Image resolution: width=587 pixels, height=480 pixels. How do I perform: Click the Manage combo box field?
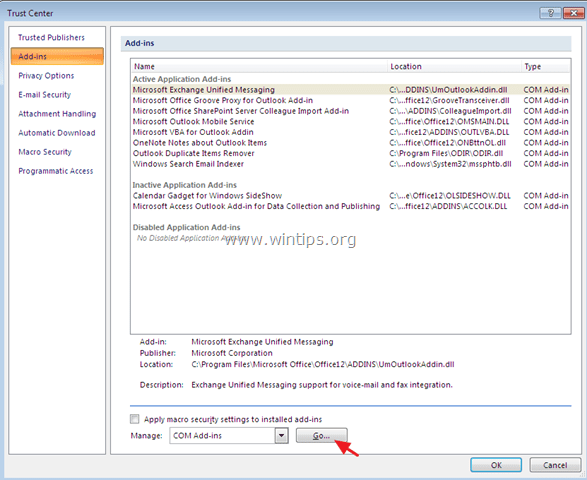click(229, 435)
